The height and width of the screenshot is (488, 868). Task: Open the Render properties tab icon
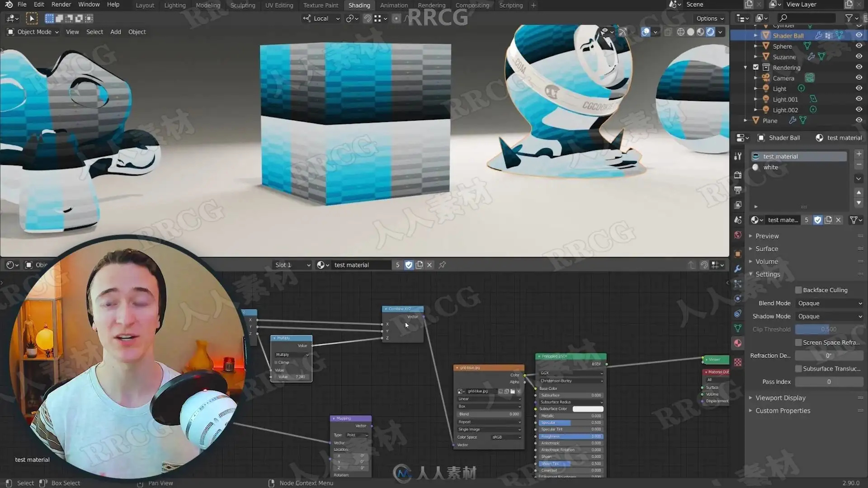coord(738,175)
